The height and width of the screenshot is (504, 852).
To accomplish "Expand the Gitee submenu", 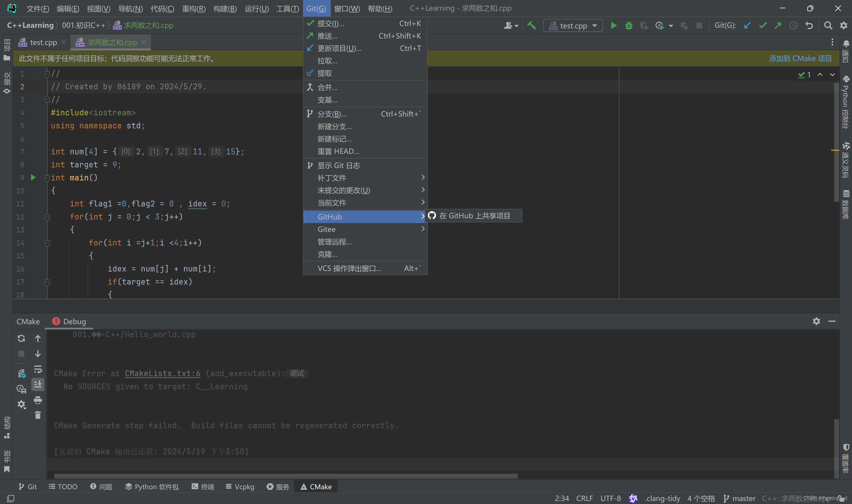I will 365,229.
